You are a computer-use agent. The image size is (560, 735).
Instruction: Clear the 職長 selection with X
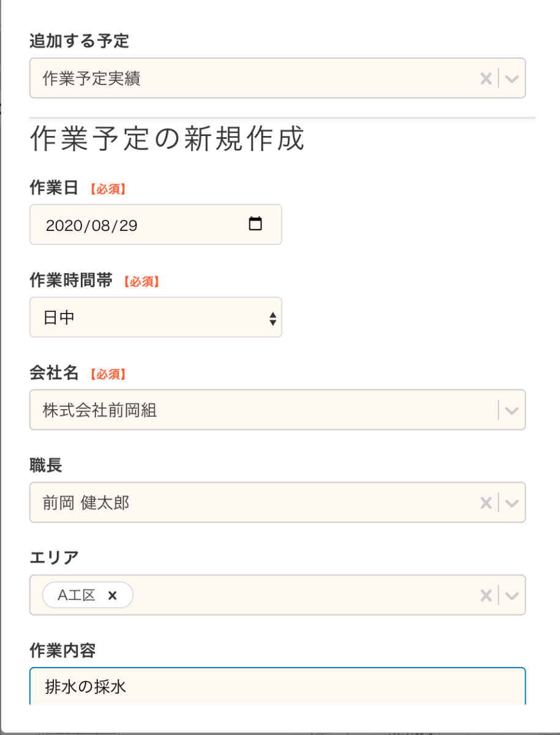(486, 503)
